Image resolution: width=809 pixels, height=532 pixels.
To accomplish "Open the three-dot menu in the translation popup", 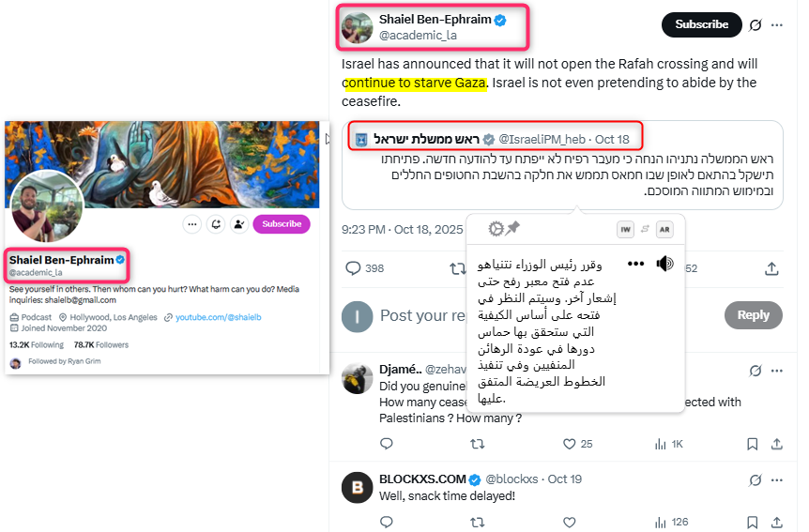I will (x=635, y=264).
